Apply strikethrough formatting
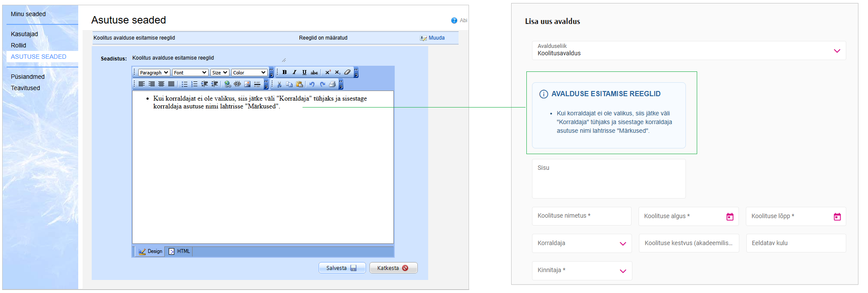Screen dimensions: 868x293 click(x=314, y=72)
